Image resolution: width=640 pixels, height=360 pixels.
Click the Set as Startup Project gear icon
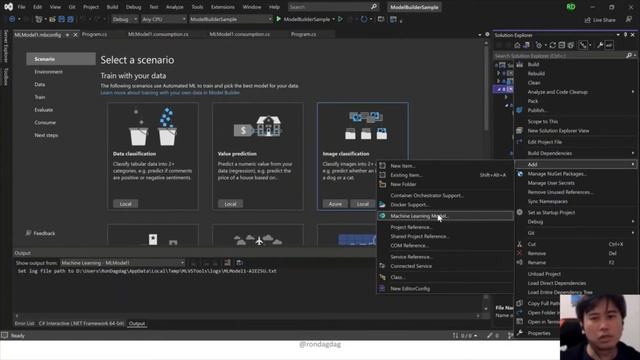point(519,212)
